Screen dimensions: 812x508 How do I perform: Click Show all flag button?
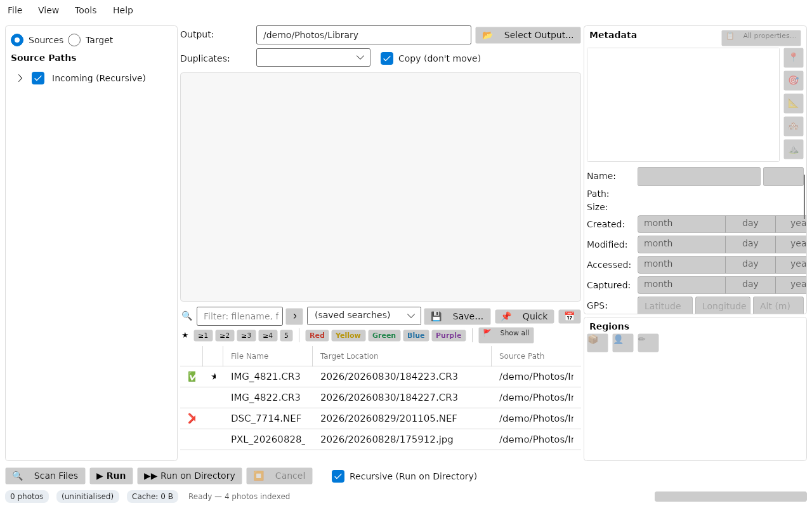pyautogui.click(x=506, y=335)
